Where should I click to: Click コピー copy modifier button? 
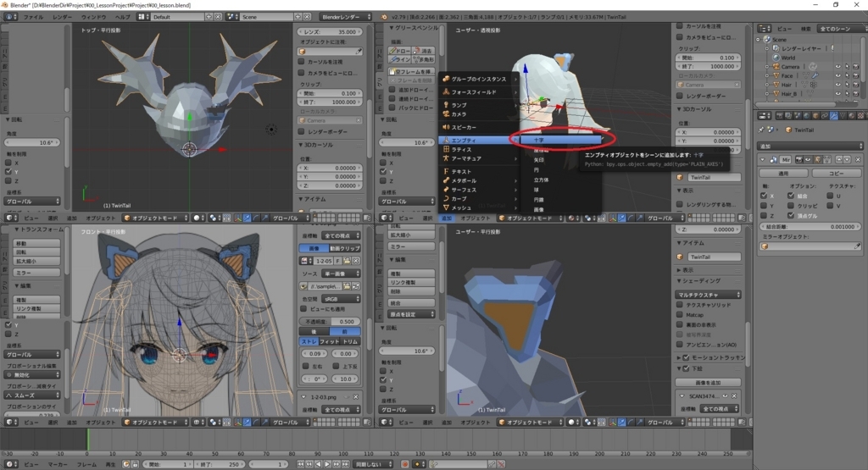(836, 174)
